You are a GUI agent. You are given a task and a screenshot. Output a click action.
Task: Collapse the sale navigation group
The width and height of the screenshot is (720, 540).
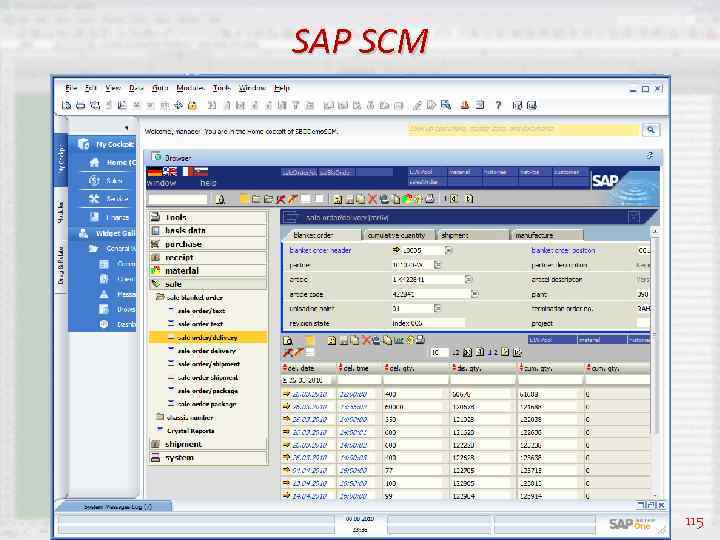(208, 284)
